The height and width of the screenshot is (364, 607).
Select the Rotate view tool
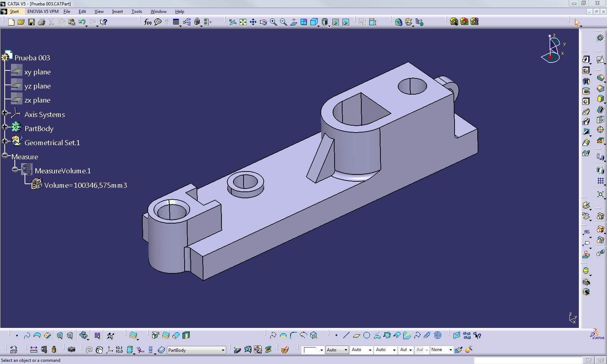[x=263, y=22]
